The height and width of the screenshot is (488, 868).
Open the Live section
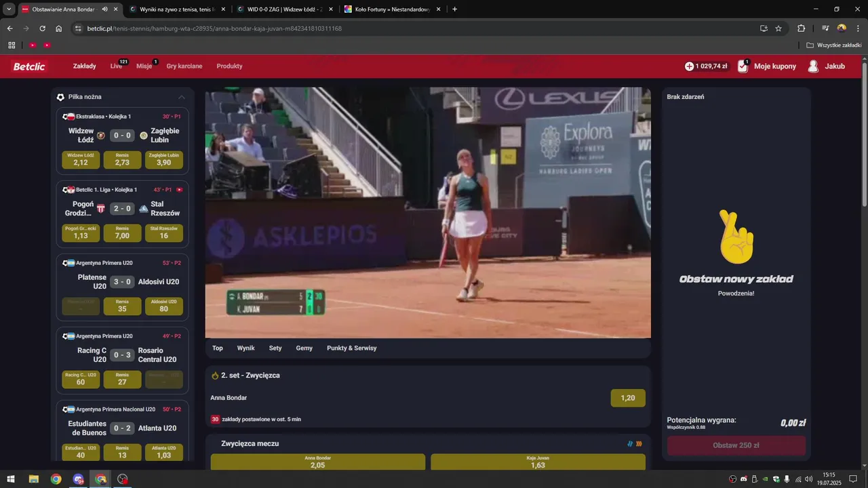pos(117,66)
